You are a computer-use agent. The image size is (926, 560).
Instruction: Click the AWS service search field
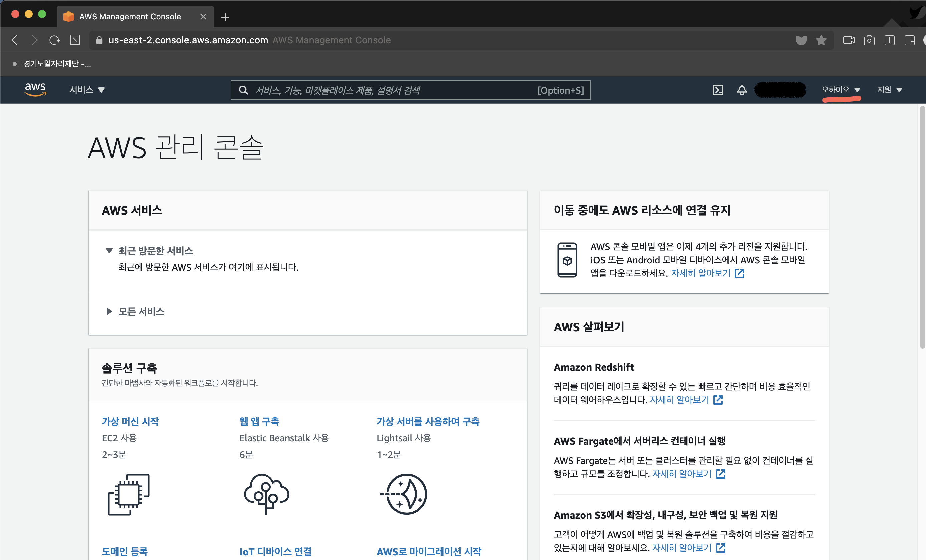tap(395, 90)
